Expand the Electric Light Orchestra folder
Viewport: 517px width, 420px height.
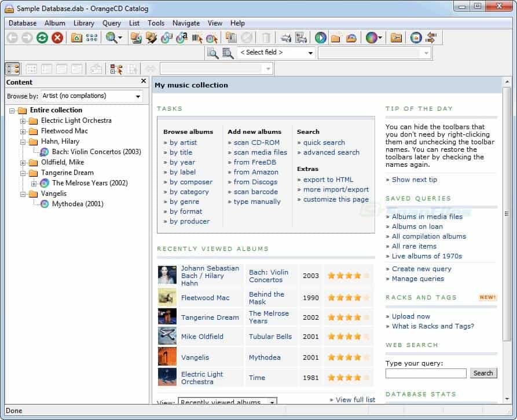tap(23, 121)
